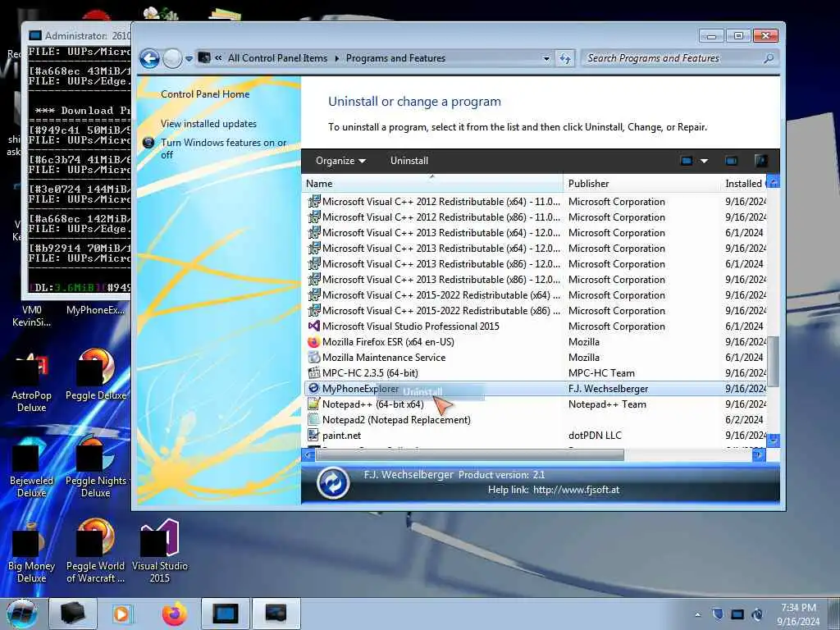Open Turn Windows features on or off
The width and height of the screenshot is (840, 630).
coord(223,148)
